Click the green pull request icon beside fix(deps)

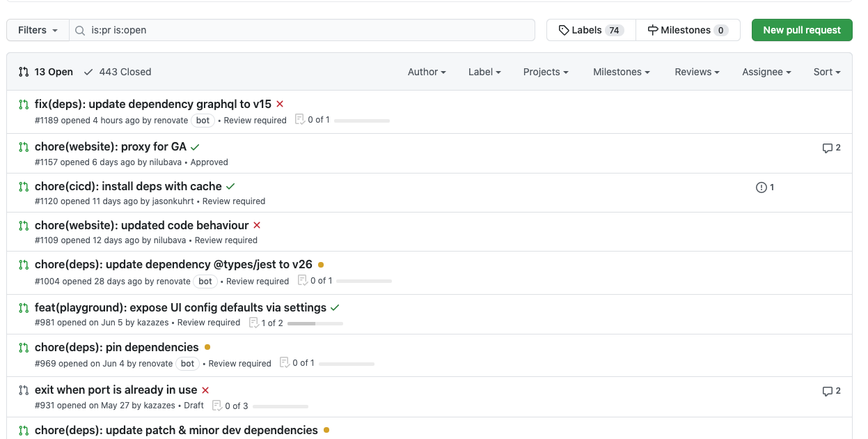24,103
